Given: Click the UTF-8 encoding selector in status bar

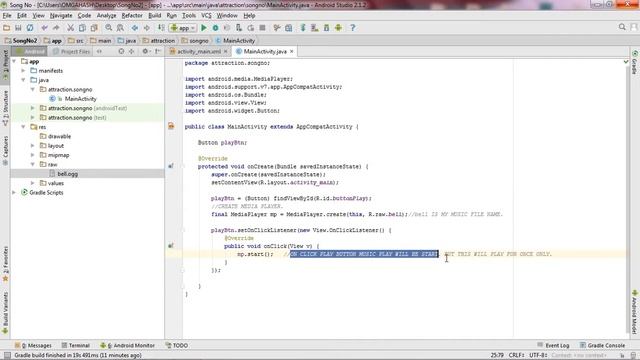Looking at the screenshot, I should click(538, 355).
